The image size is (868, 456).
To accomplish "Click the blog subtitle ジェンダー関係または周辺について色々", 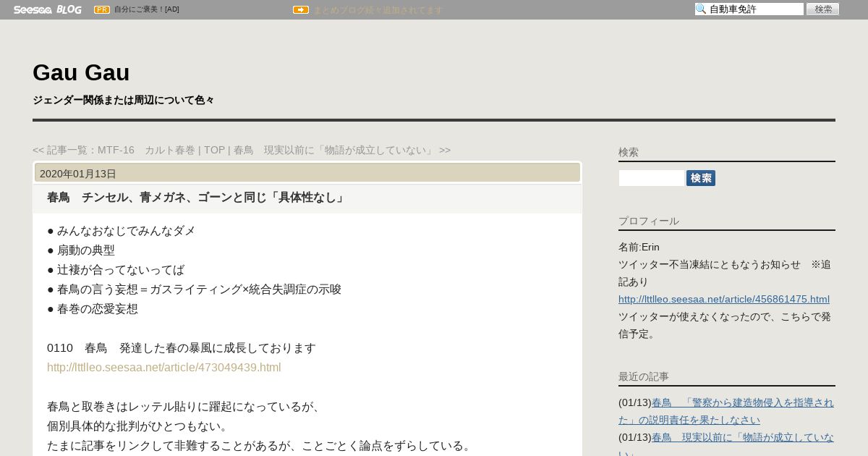I will [x=124, y=100].
